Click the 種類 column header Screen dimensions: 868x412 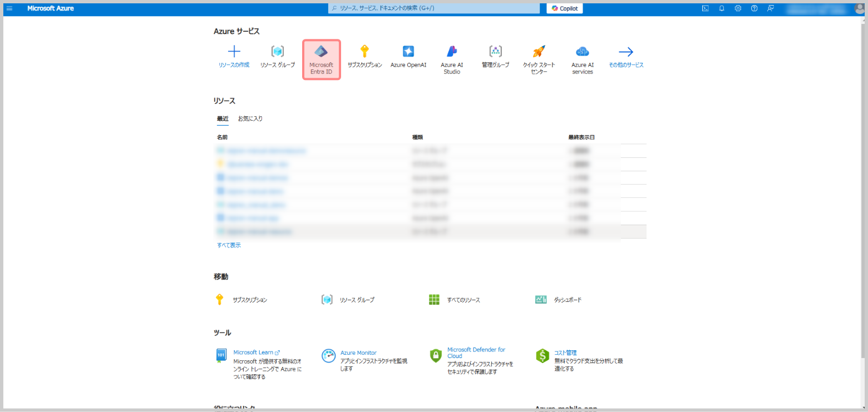[417, 137]
